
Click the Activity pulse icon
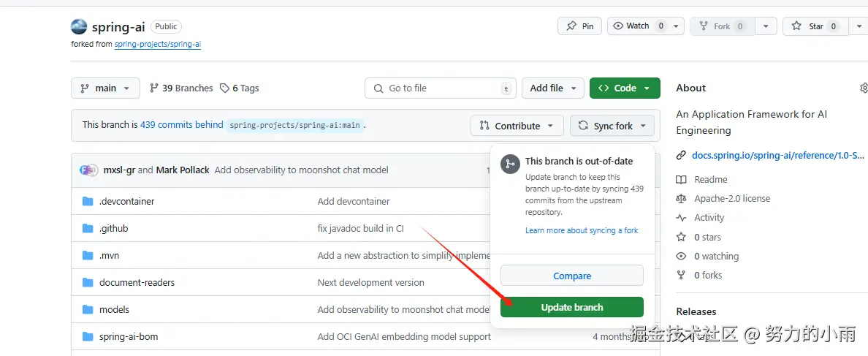[x=681, y=218]
